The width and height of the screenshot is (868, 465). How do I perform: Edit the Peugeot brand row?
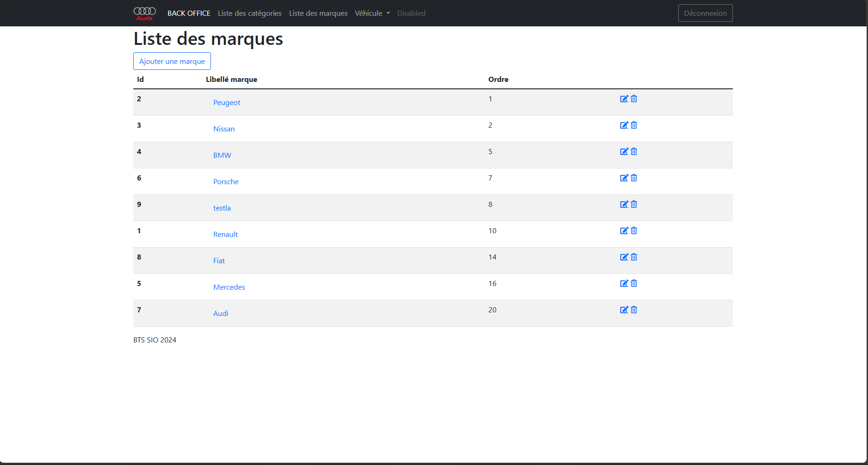click(624, 99)
